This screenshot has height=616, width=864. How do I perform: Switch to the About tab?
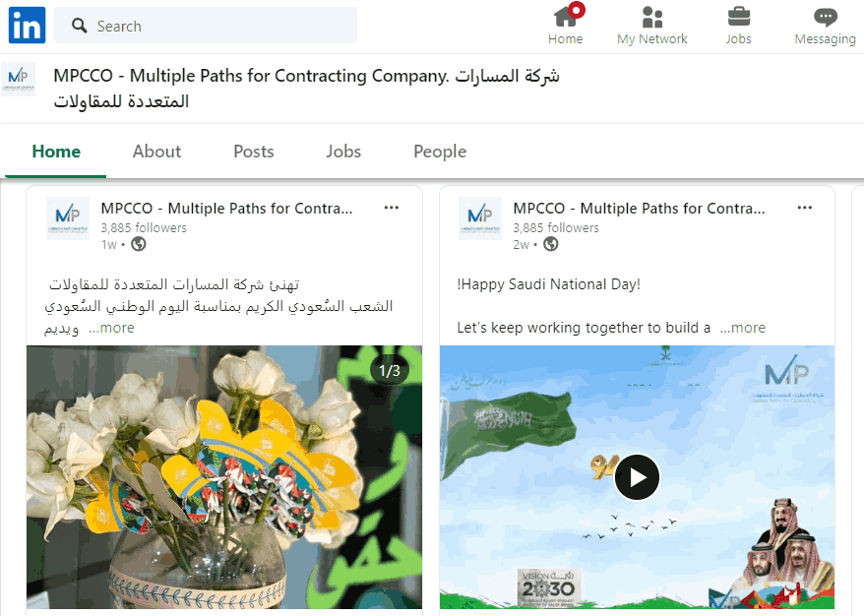point(156,152)
